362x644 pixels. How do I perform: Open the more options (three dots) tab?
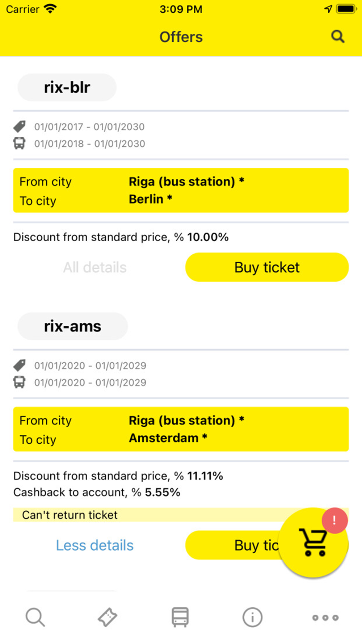coord(325,618)
